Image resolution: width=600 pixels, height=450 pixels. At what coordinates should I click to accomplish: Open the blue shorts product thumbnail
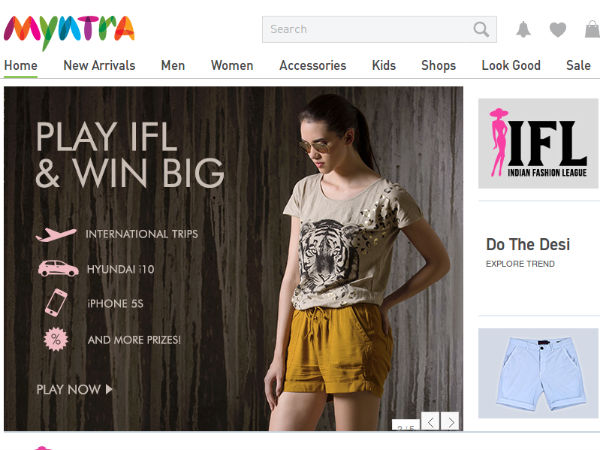[538, 373]
